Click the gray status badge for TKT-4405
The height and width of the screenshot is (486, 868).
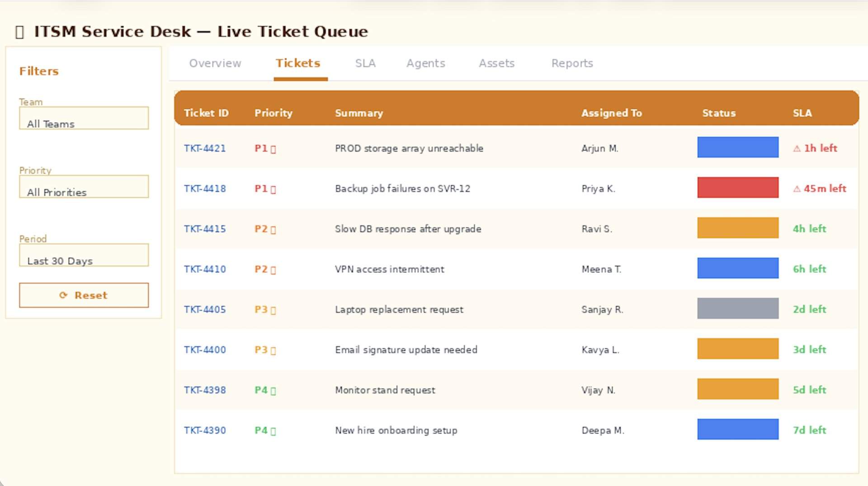[738, 308]
